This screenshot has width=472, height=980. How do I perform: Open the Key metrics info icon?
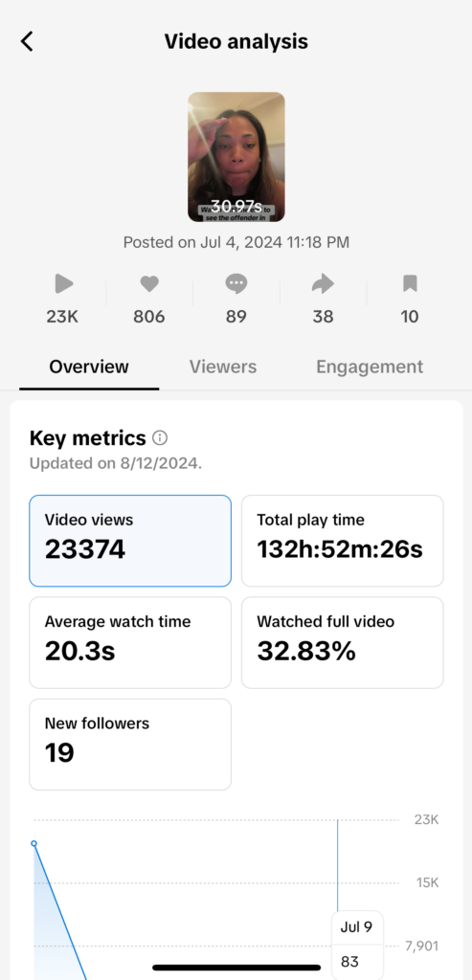160,438
